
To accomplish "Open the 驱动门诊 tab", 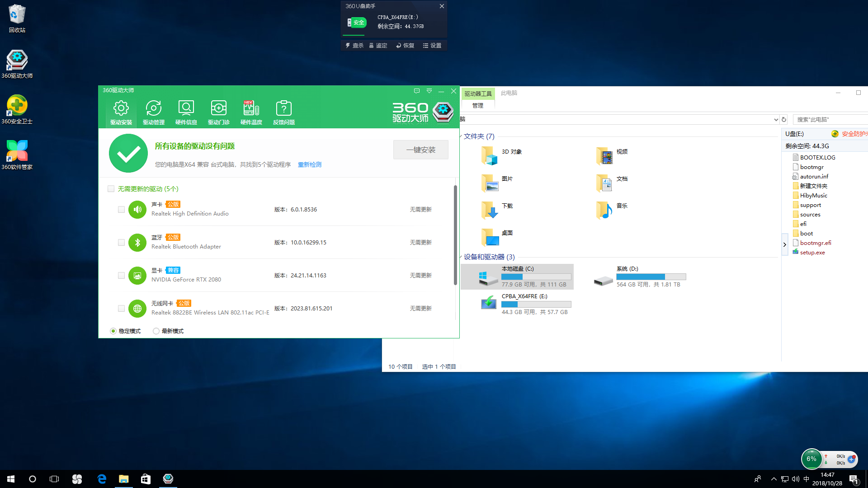I will click(x=219, y=113).
